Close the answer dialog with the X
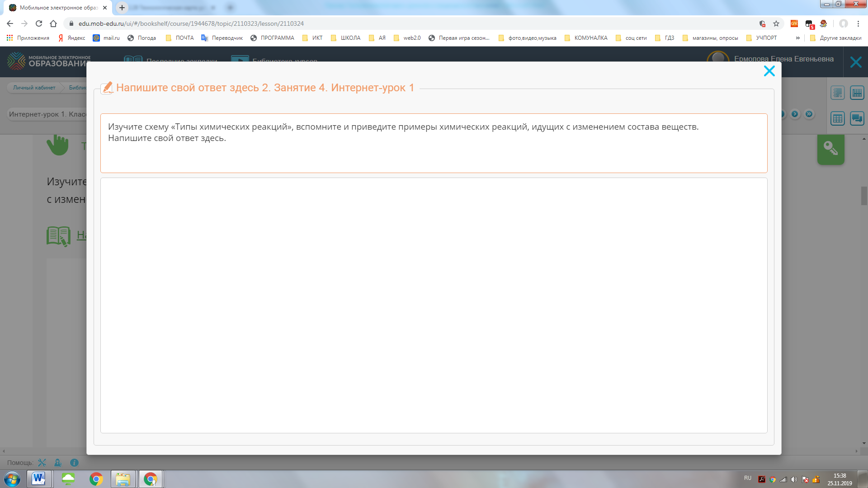The image size is (868, 488). pos(769,71)
